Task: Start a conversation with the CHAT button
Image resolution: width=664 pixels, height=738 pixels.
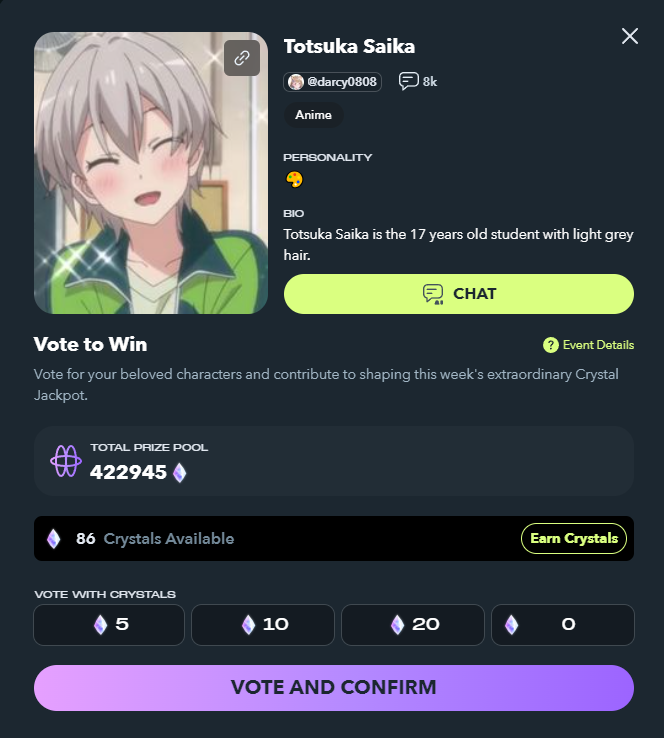Action: point(459,294)
